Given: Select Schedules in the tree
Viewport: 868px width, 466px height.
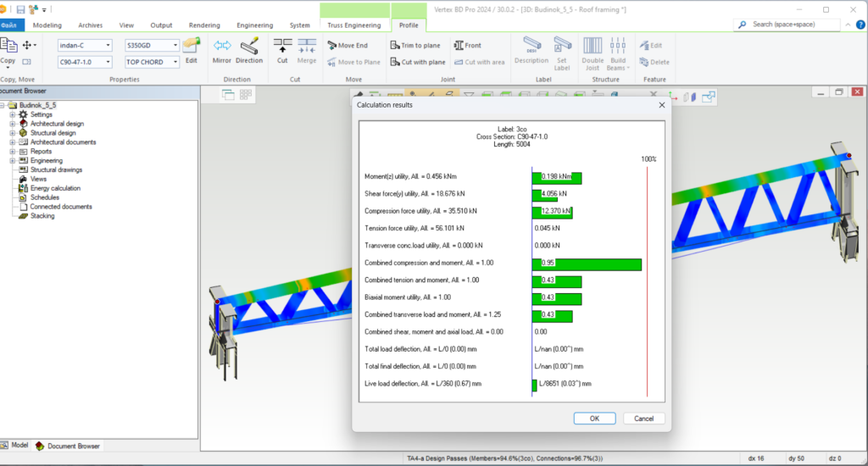Looking at the screenshot, I should coord(44,197).
